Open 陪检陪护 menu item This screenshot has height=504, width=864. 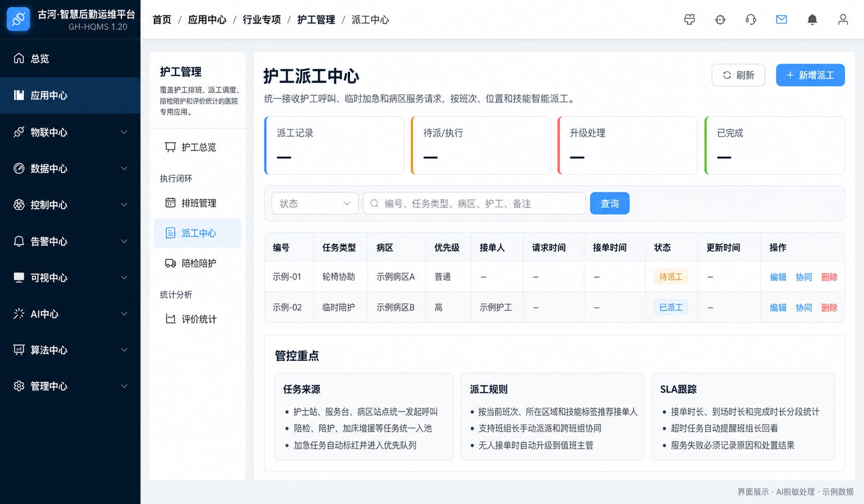[197, 263]
